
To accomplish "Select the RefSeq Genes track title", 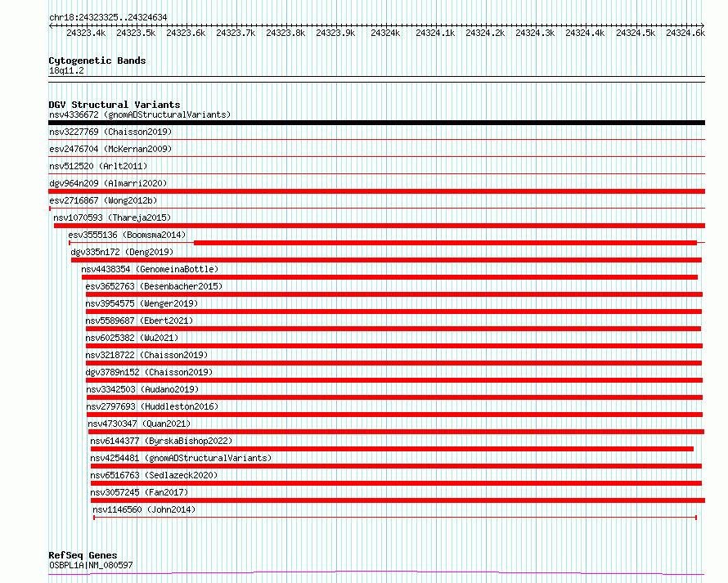I will (83, 555).
